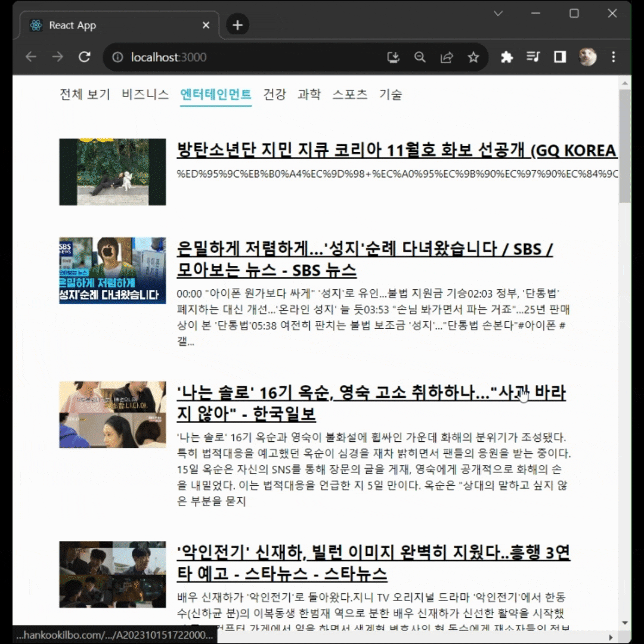Select the 전체 보기 category

coord(85,94)
